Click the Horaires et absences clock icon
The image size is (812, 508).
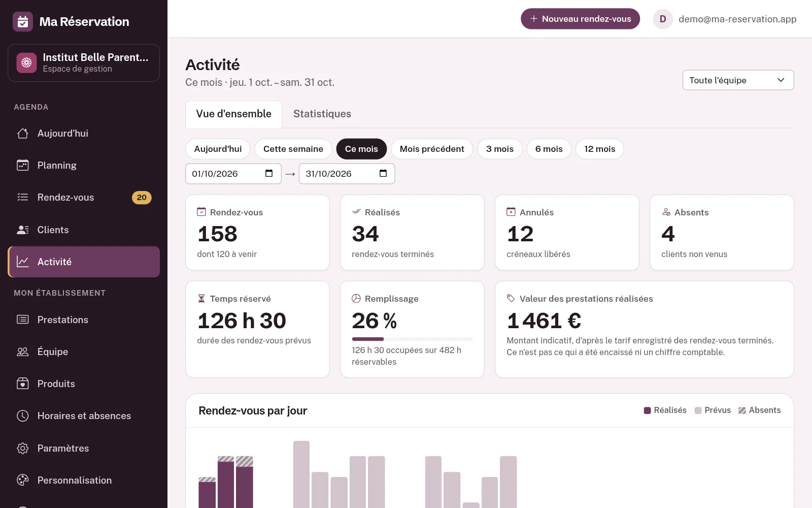(x=23, y=416)
